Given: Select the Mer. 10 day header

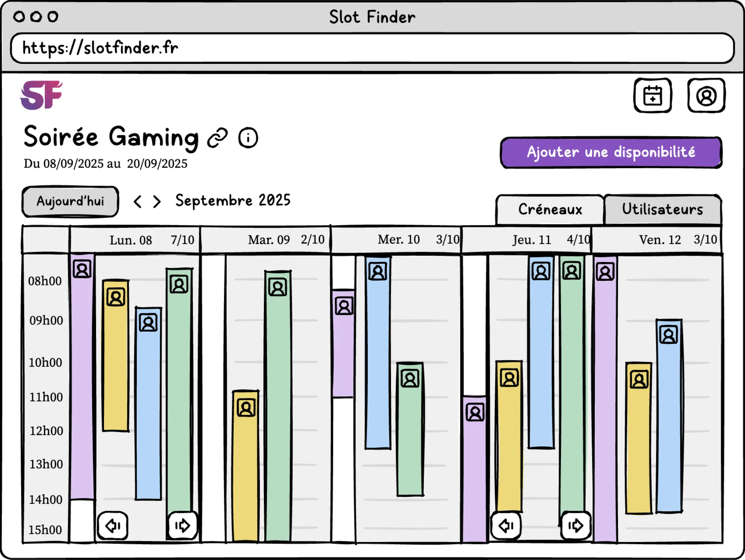Looking at the screenshot, I should 398,240.
